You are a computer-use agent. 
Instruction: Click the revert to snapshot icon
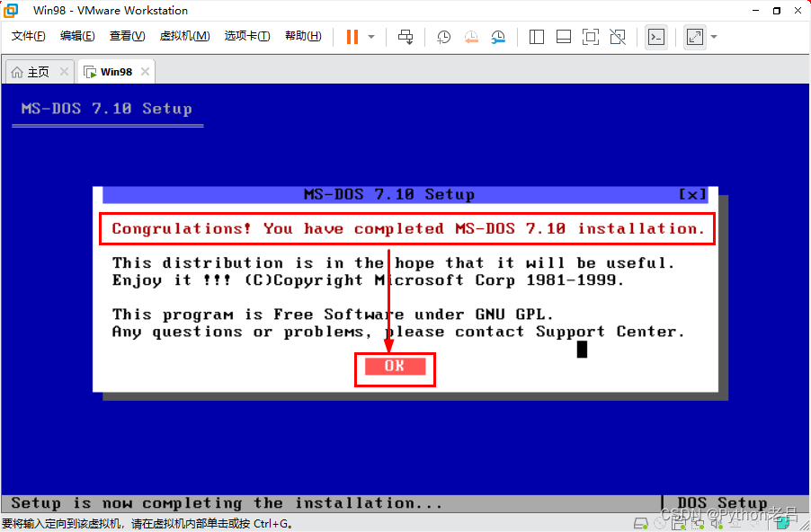pos(470,37)
